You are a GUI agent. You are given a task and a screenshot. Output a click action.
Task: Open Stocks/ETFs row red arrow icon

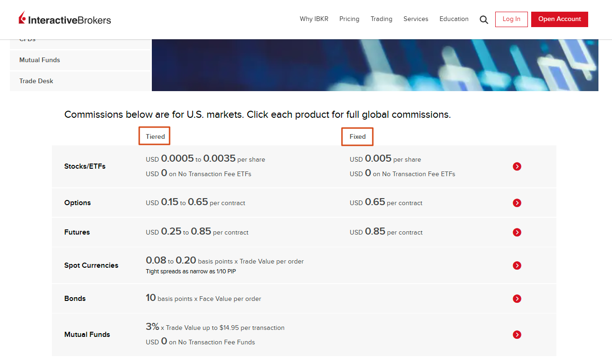[x=517, y=166]
